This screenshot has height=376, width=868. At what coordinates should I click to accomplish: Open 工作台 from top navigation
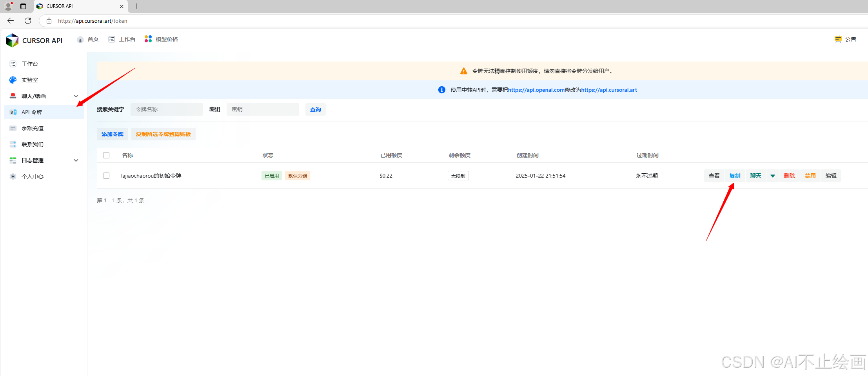pyautogui.click(x=127, y=39)
